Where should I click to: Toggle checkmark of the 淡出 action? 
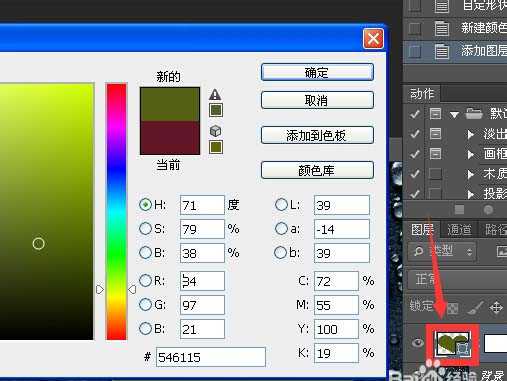(x=415, y=134)
